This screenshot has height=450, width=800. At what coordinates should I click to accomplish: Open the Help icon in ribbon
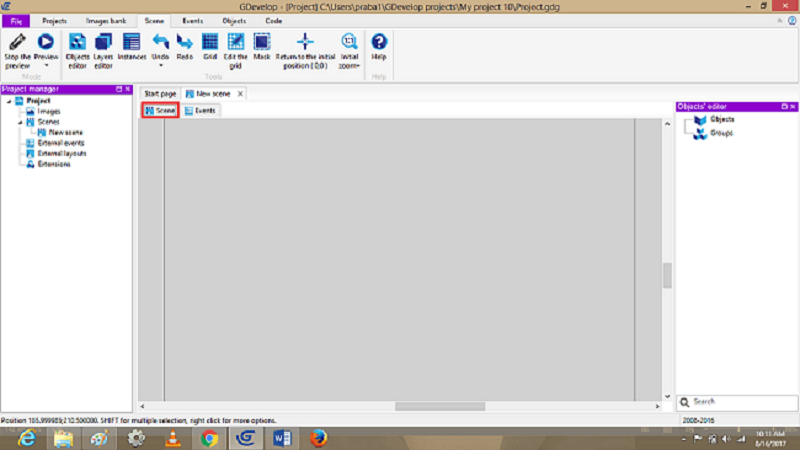379,42
